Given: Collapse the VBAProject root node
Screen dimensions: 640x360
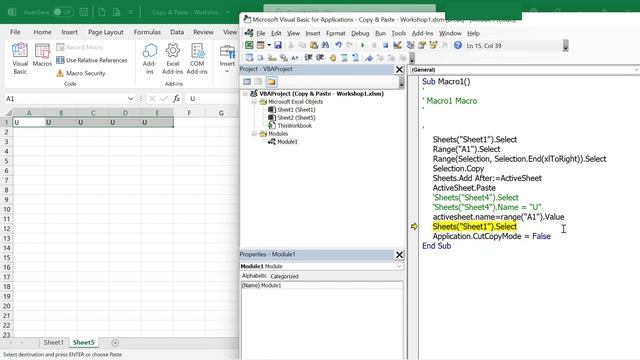Looking at the screenshot, I should pos(245,93).
